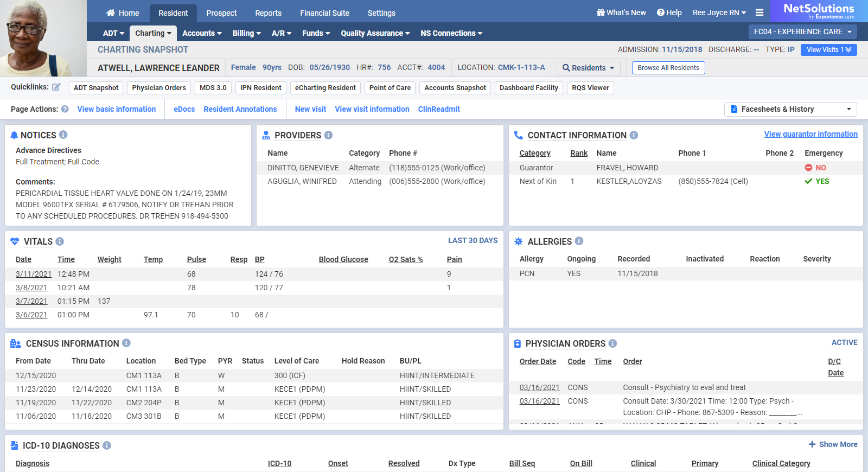Click the Vitals heartbeat icon
Screen dimensions: 868x472
[15, 241]
